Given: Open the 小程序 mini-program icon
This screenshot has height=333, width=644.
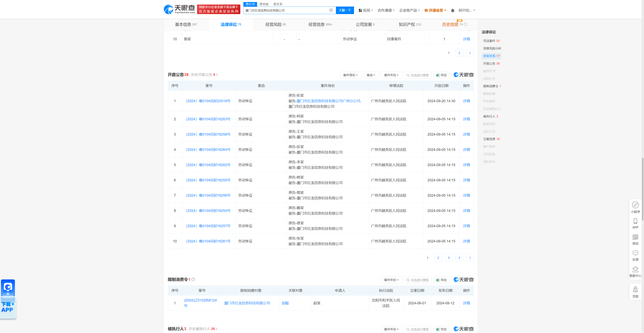Looking at the screenshot, I should click(635, 208).
